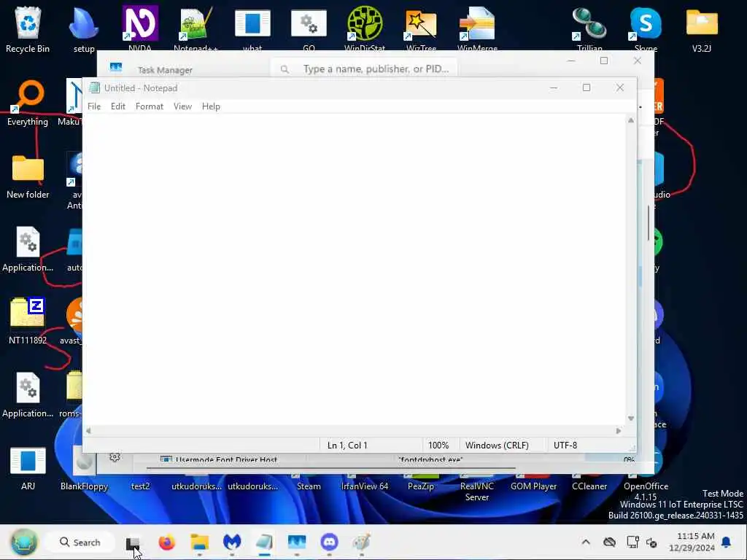Image resolution: width=747 pixels, height=560 pixels.
Task: Select the WizTree desktop shortcut
Action: 421,28
